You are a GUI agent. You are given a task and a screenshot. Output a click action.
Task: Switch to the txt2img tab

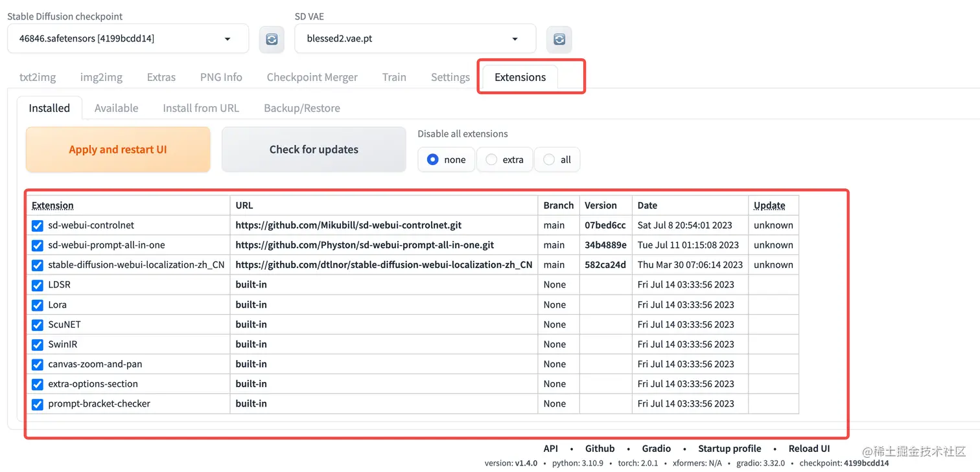(38, 77)
